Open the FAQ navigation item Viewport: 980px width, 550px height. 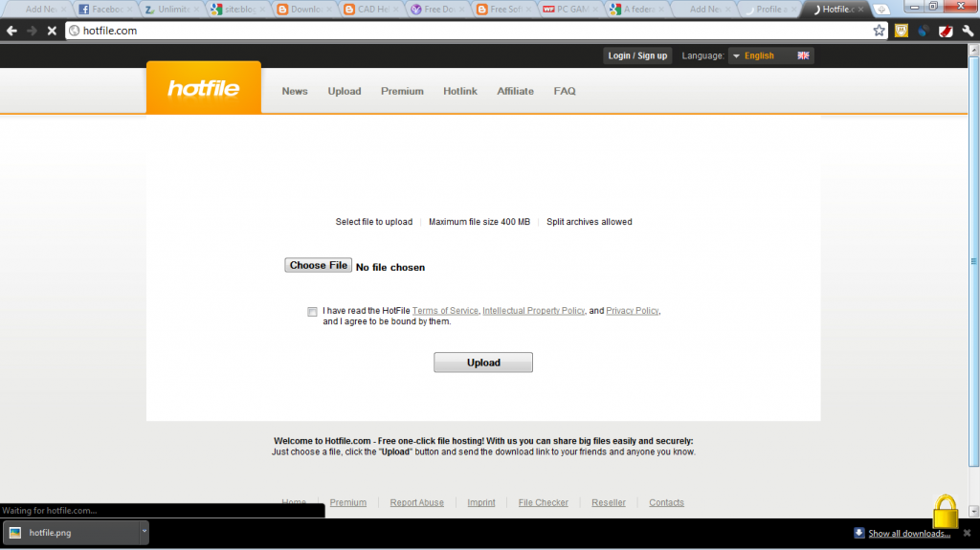click(x=565, y=91)
